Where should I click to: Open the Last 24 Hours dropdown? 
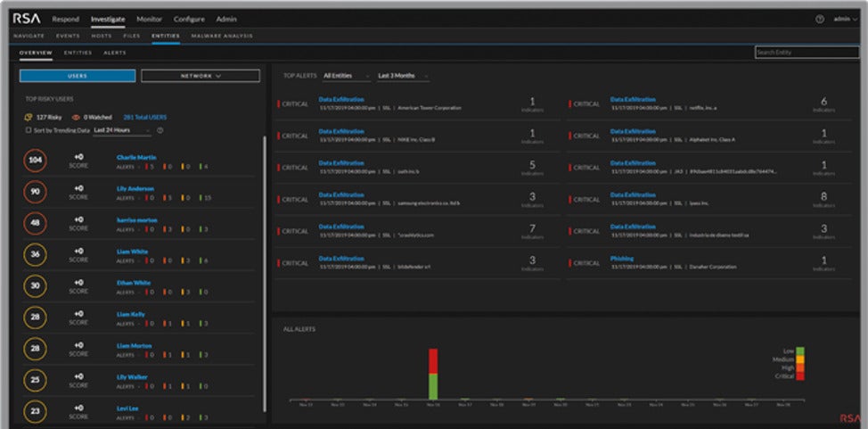pyautogui.click(x=122, y=130)
